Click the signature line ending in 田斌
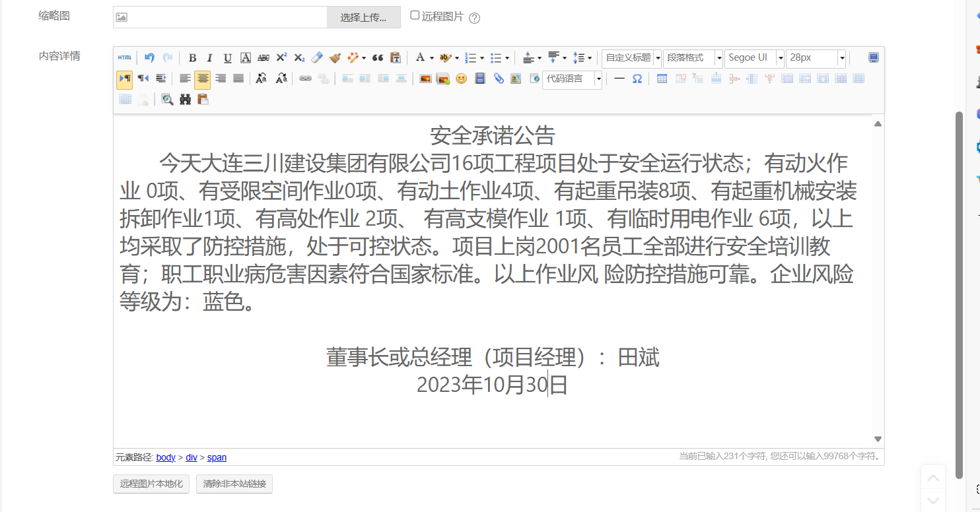 (x=493, y=357)
